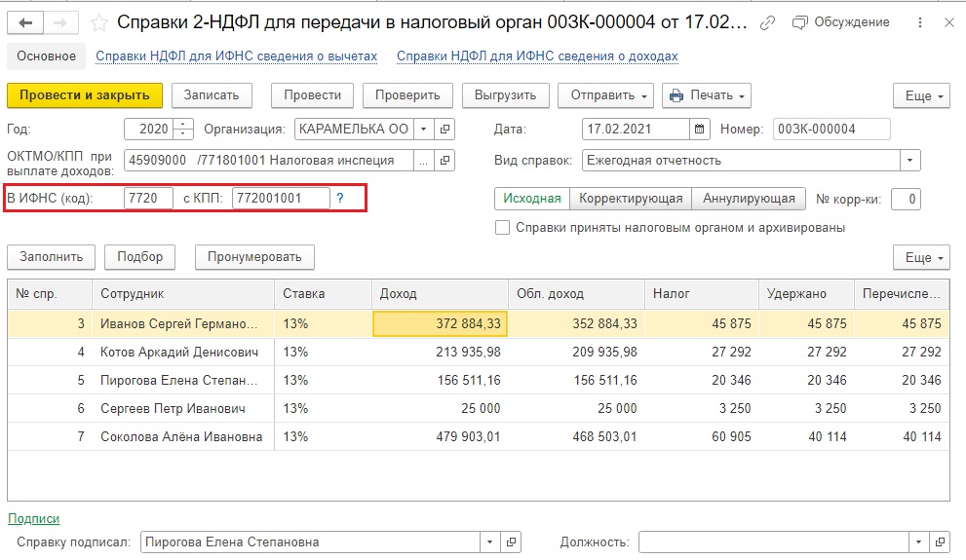Open the table's Еще menu

click(921, 258)
